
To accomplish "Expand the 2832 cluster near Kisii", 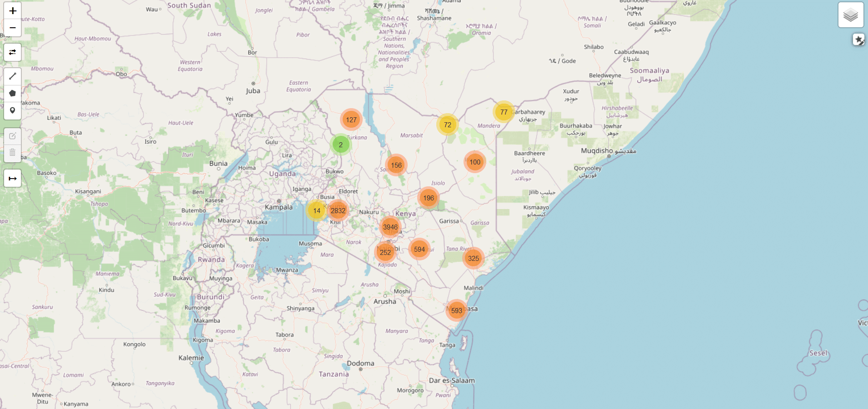I will tap(338, 210).
